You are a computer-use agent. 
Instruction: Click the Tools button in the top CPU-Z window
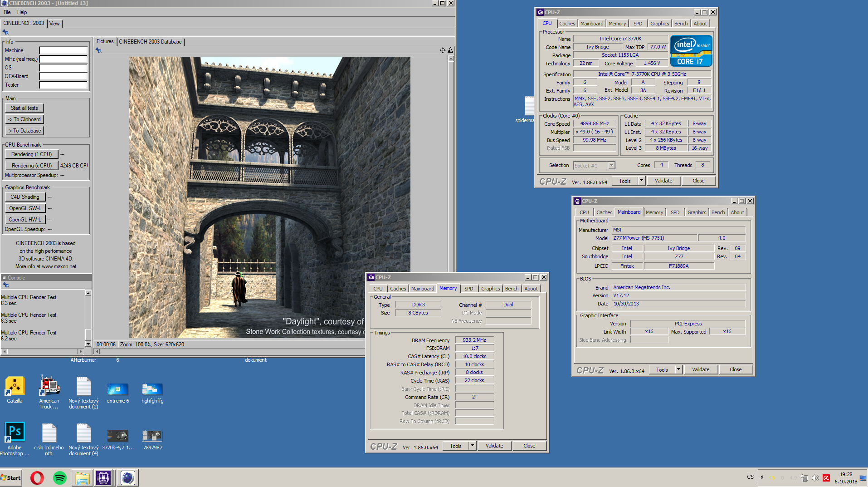click(625, 181)
